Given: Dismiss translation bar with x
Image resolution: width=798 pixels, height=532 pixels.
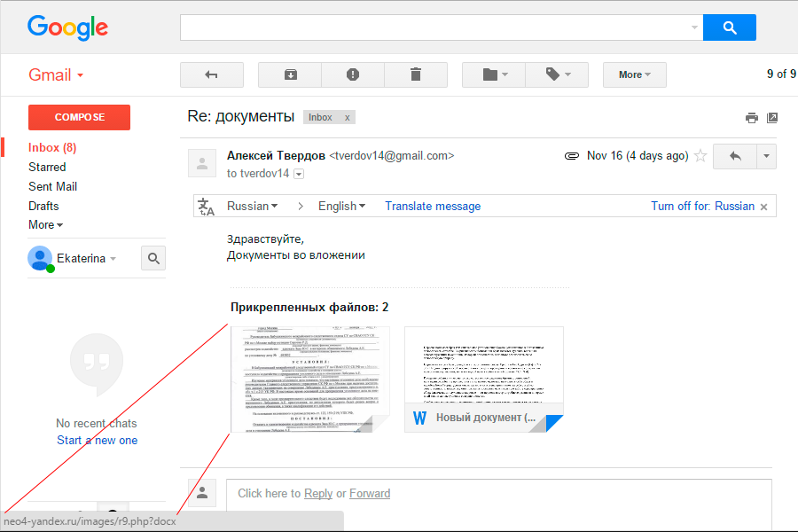Looking at the screenshot, I should click(764, 207).
